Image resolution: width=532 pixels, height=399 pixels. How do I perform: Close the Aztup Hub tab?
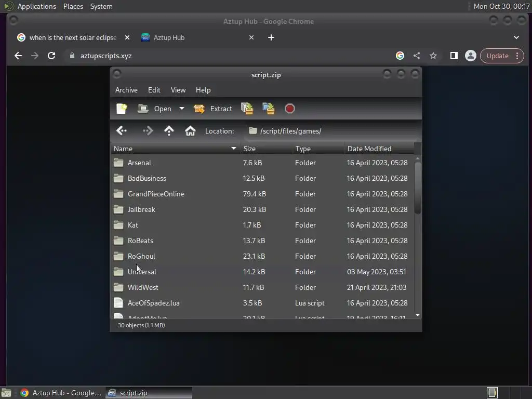click(251, 37)
